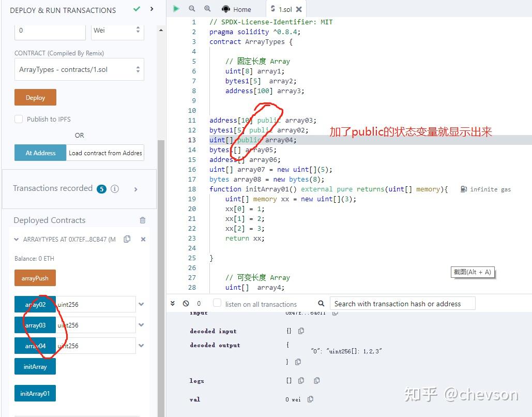Open the Home tab
The image size is (532, 417).
[236, 9]
